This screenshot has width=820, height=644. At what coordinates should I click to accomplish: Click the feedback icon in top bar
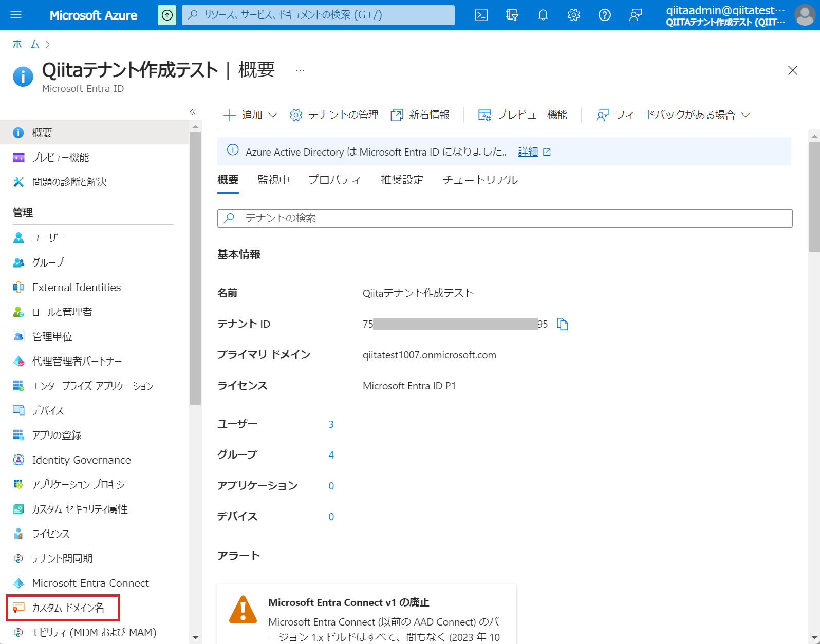[x=636, y=15]
